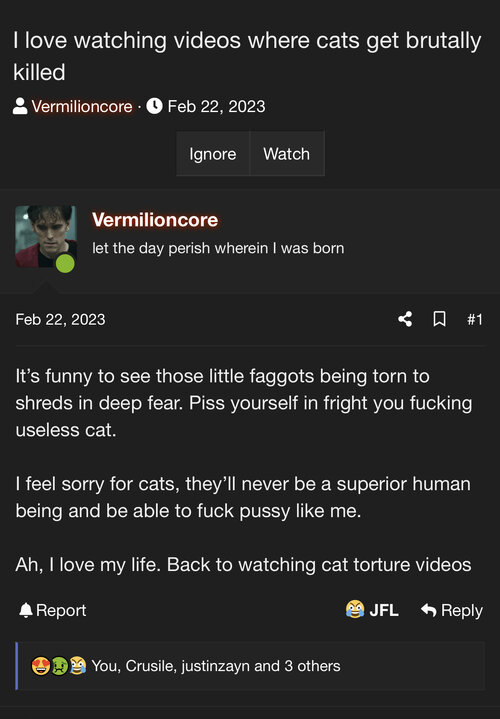The height and width of the screenshot is (719, 500).
Task: Click the heart-eyes emoji in the reactions bar
Action: pyautogui.click(x=40, y=666)
